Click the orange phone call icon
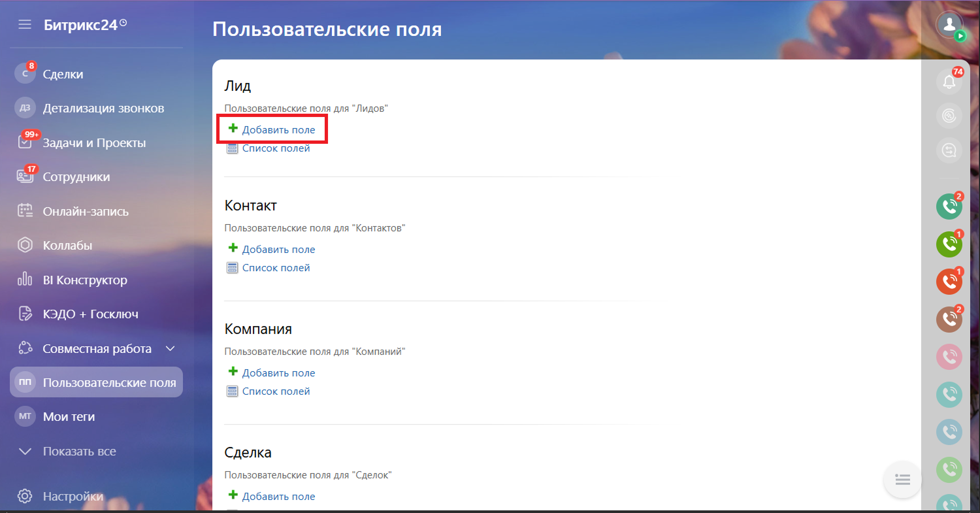 tap(949, 281)
